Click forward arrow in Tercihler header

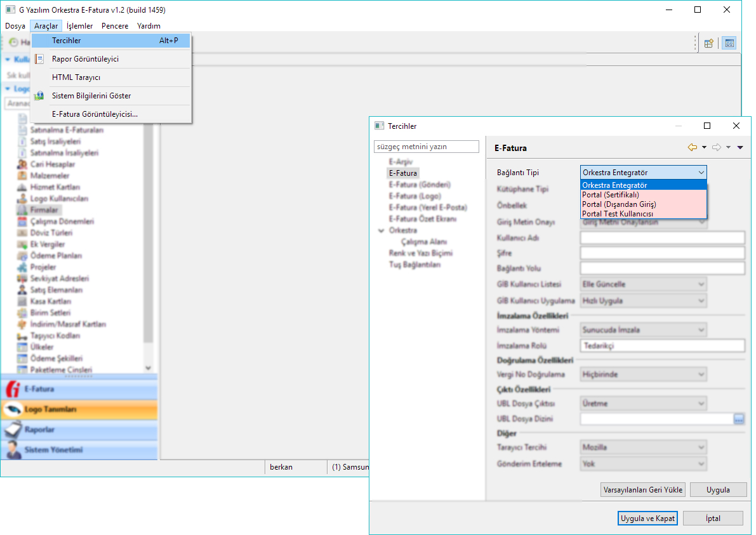[717, 147]
